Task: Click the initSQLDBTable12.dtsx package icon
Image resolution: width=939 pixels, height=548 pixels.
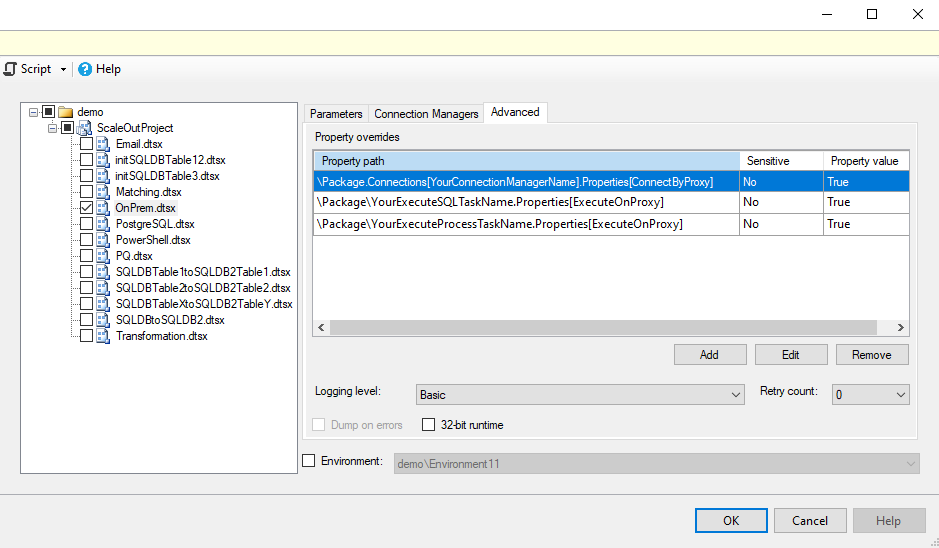Action: pos(103,160)
